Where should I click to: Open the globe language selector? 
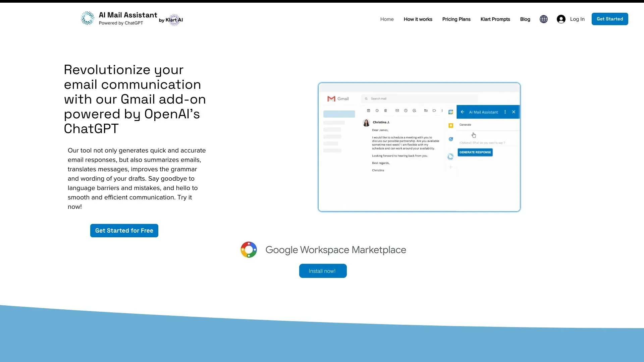pos(544,19)
